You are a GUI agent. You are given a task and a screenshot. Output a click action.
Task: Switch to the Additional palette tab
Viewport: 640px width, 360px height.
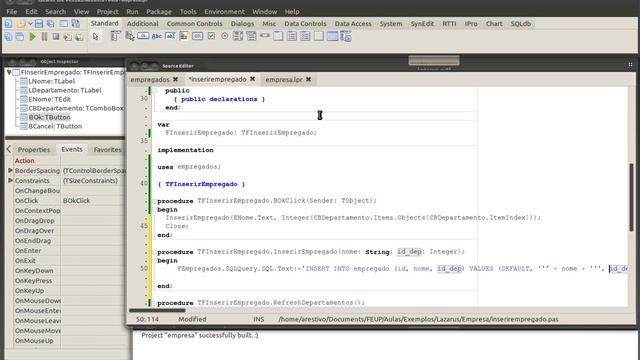point(142,24)
